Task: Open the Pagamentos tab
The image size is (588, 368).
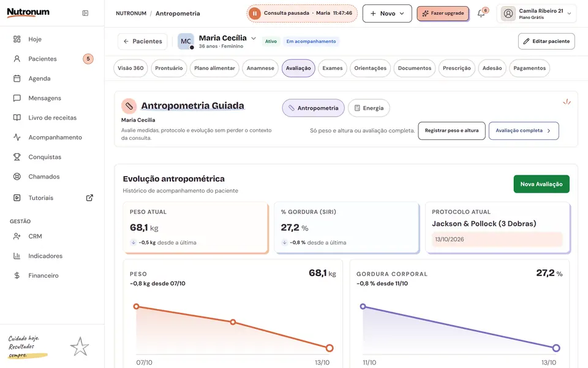Action: pos(529,68)
